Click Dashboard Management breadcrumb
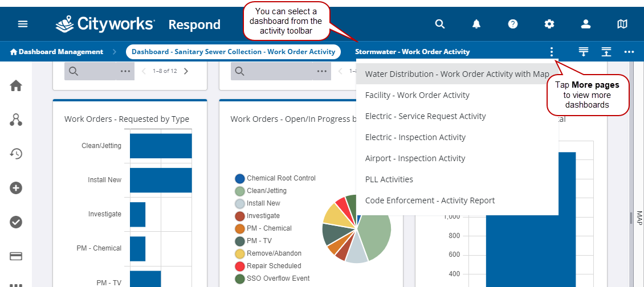The image size is (644, 287). (56, 52)
